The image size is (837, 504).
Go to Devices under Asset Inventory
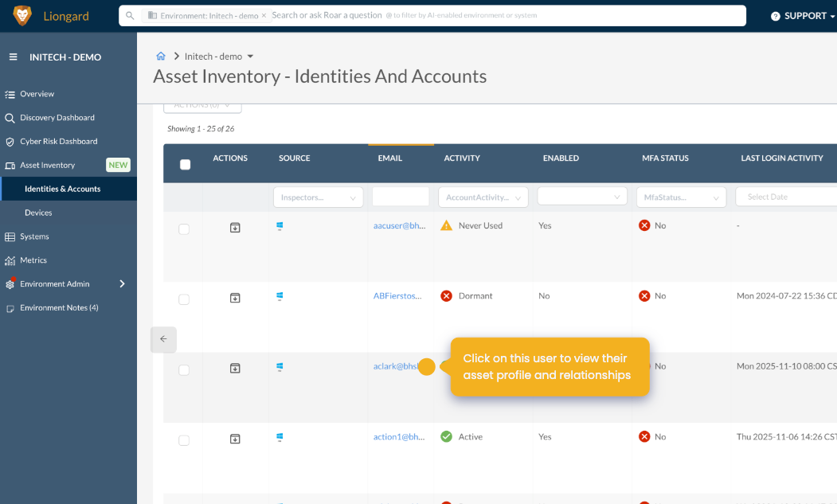(x=38, y=213)
